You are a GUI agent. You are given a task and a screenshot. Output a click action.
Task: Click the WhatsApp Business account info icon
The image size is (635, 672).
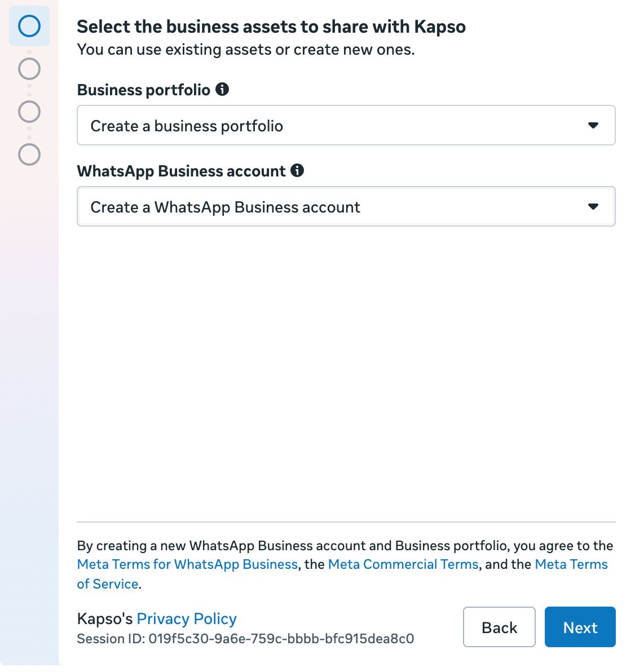[x=297, y=171]
